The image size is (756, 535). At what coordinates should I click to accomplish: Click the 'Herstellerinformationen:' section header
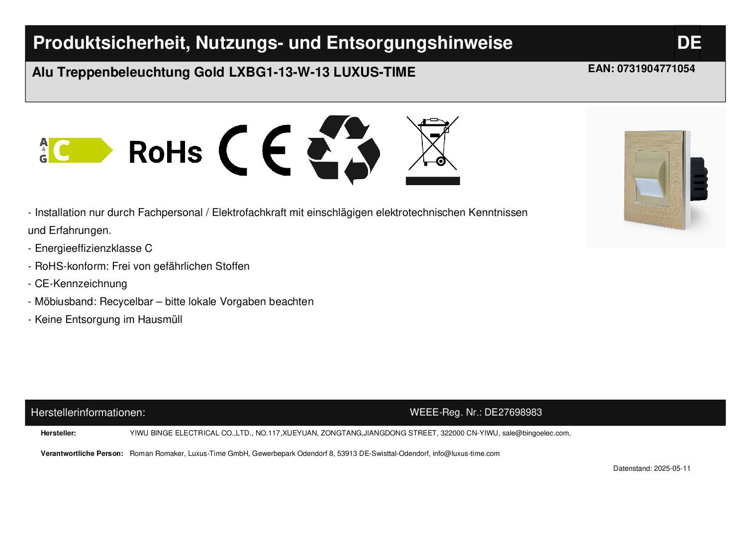[x=88, y=413]
